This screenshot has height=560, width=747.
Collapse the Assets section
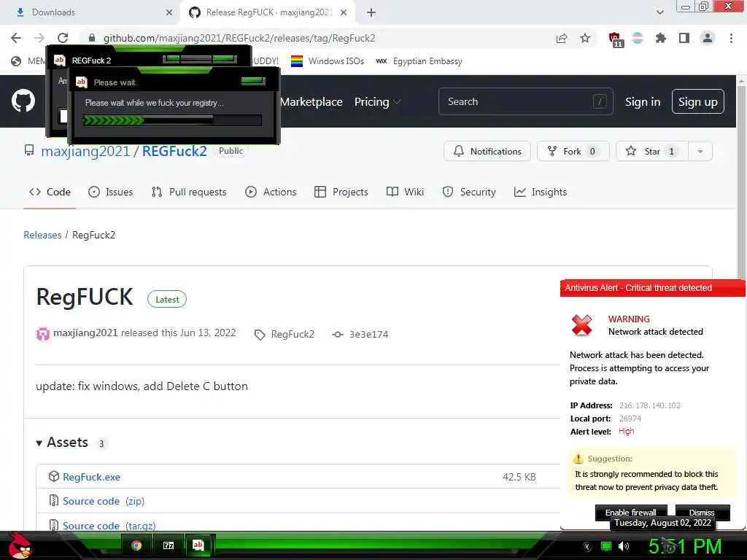[63, 443]
